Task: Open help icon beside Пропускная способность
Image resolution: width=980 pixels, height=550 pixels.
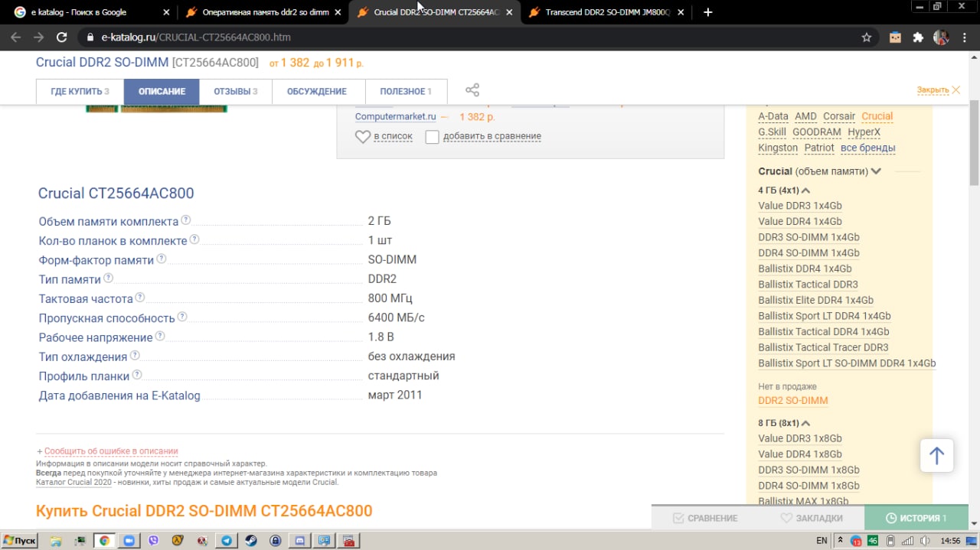Action: 182,317
